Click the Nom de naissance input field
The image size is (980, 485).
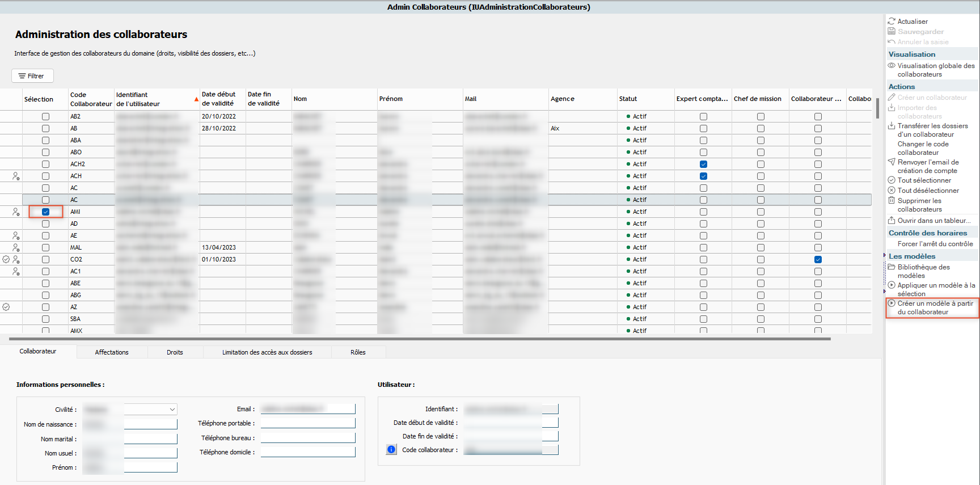point(130,424)
